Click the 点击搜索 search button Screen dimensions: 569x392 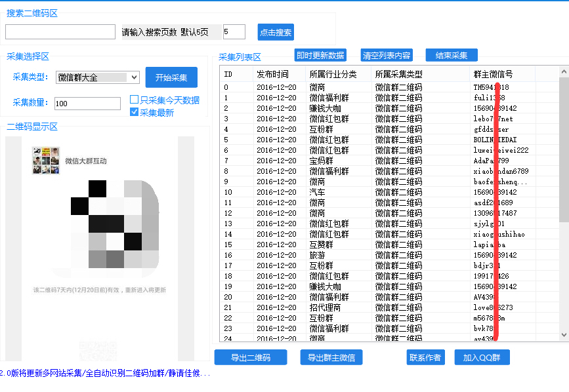tap(276, 32)
